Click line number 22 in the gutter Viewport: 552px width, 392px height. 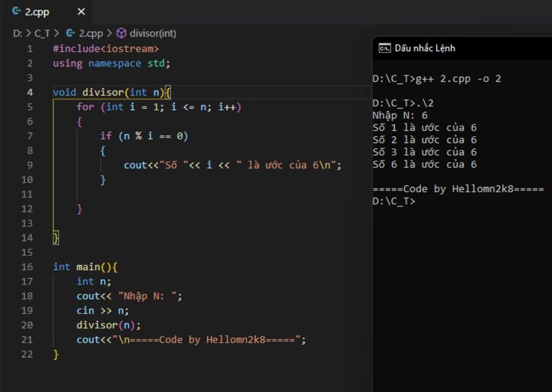click(27, 354)
